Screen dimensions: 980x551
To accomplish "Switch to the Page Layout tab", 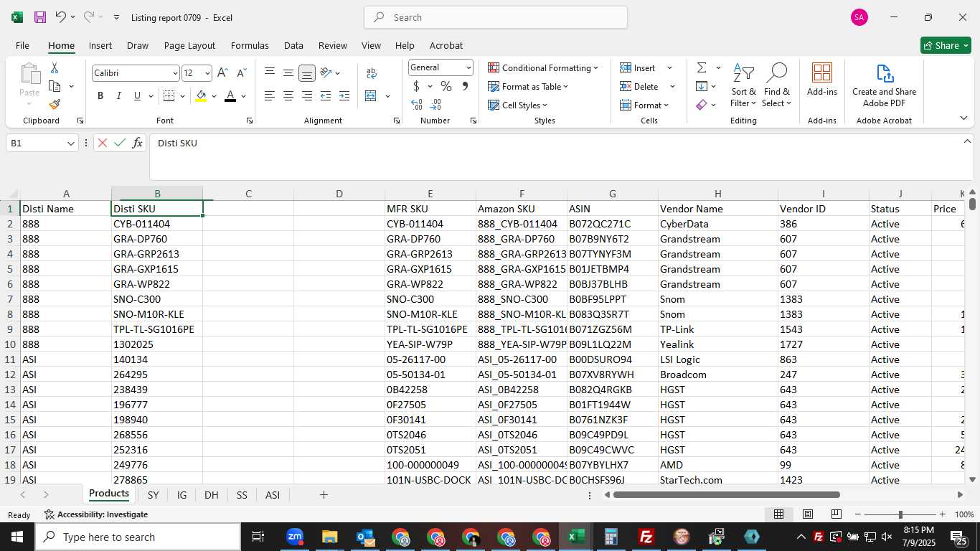I will coord(189,45).
